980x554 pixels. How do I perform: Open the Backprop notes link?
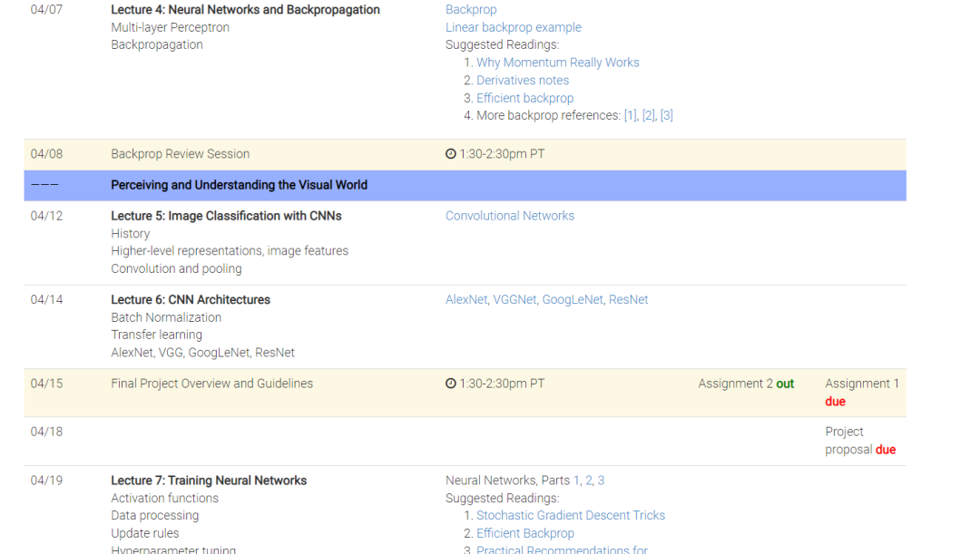click(471, 10)
